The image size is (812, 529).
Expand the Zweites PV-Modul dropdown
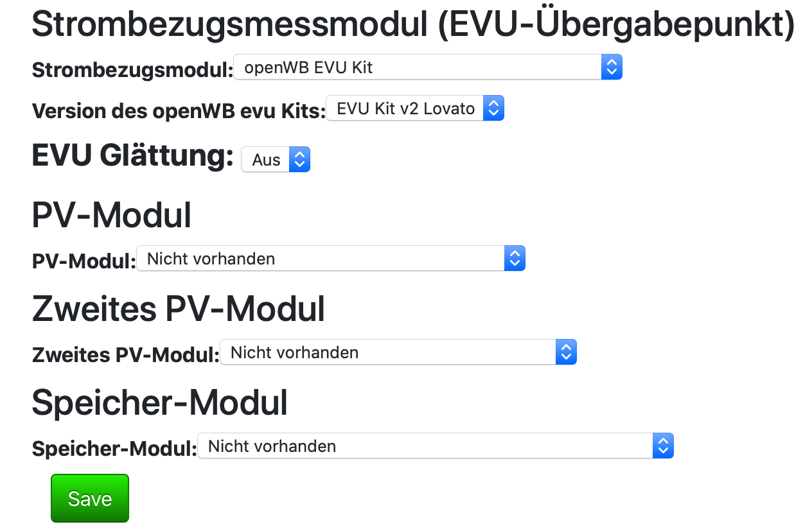coord(387,352)
